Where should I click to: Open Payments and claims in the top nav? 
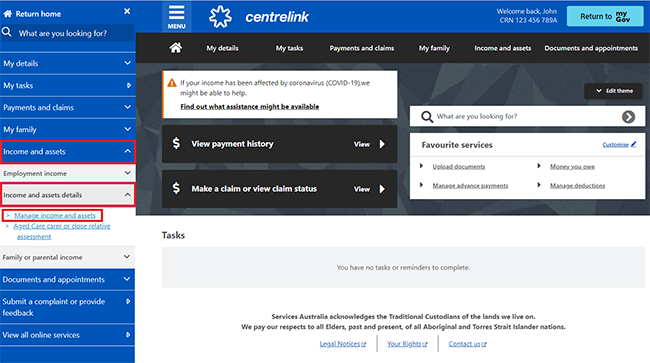click(361, 48)
